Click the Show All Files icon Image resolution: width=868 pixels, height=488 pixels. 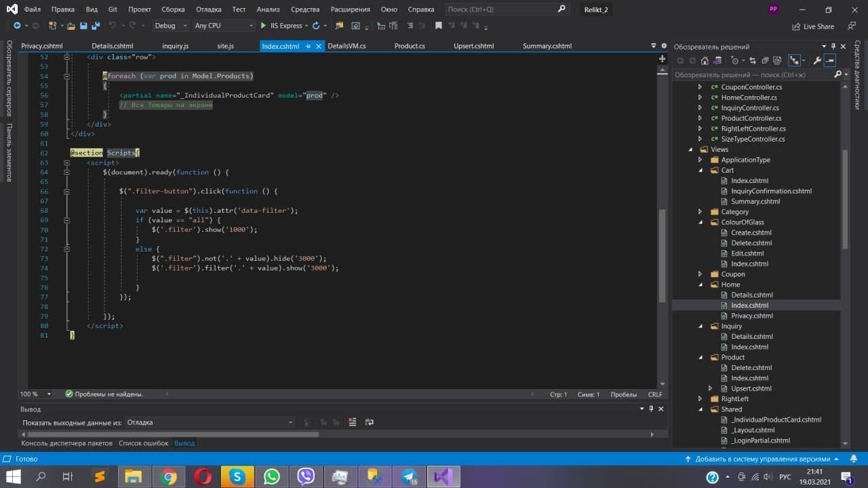[x=778, y=60]
